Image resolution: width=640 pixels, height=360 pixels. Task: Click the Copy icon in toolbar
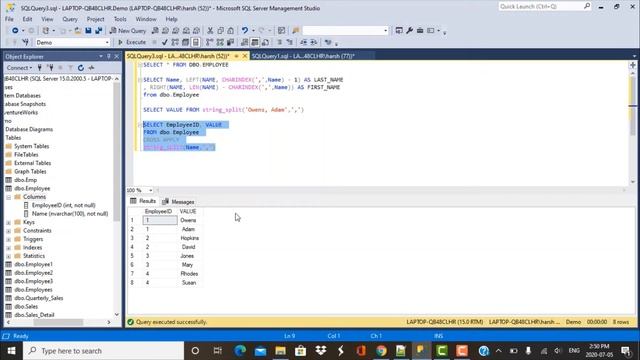pos(220,31)
